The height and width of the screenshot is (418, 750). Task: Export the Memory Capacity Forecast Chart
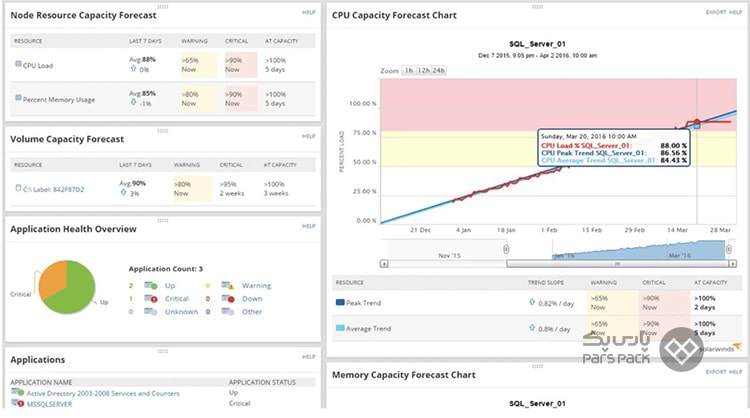(x=716, y=372)
